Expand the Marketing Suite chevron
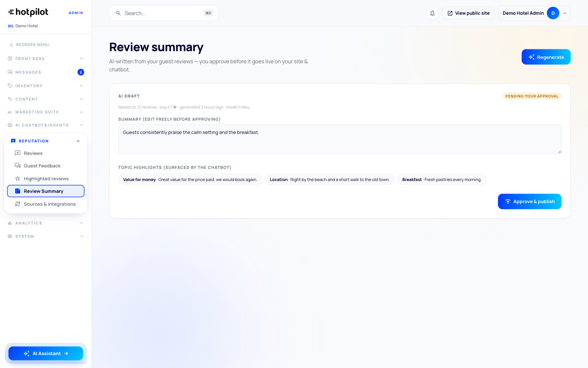Viewport: 588px width, 368px height. 82,112
